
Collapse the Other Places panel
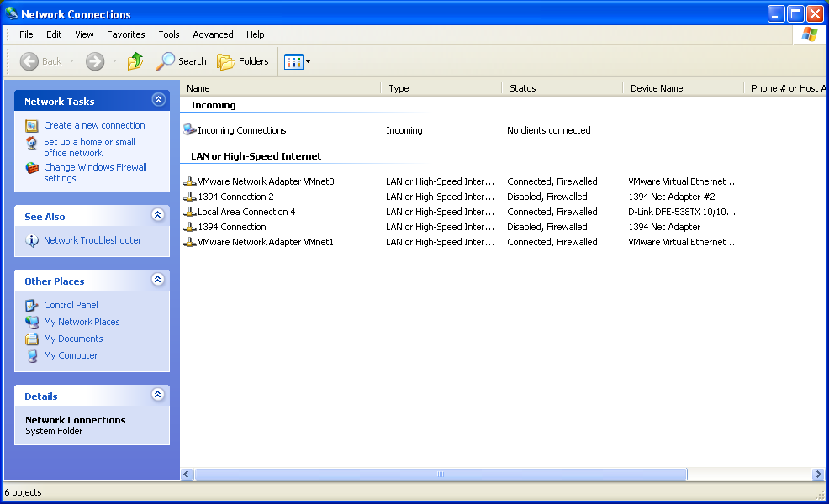click(157, 280)
